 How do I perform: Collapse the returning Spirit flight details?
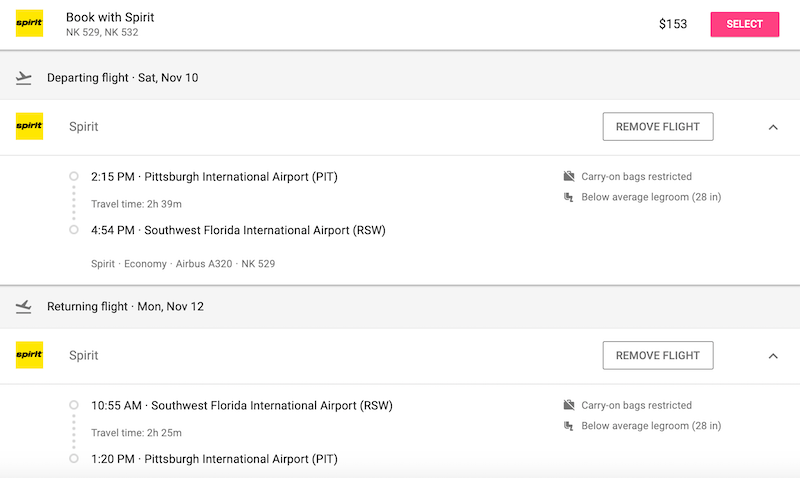[773, 356]
